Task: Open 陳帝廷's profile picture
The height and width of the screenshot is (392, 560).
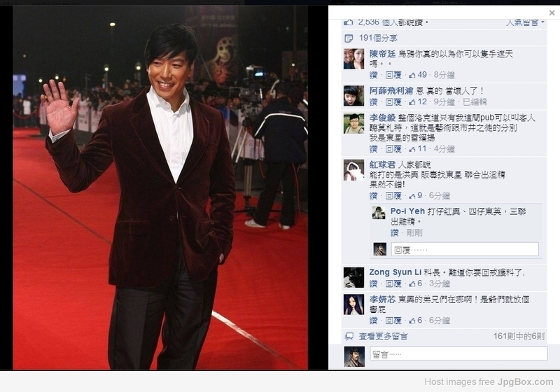Action: pos(353,59)
